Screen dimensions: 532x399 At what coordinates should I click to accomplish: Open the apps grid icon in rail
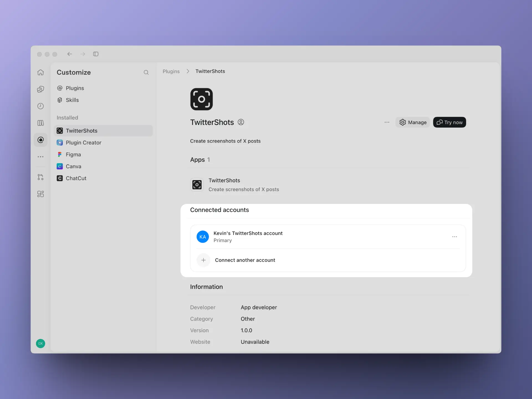(x=40, y=194)
